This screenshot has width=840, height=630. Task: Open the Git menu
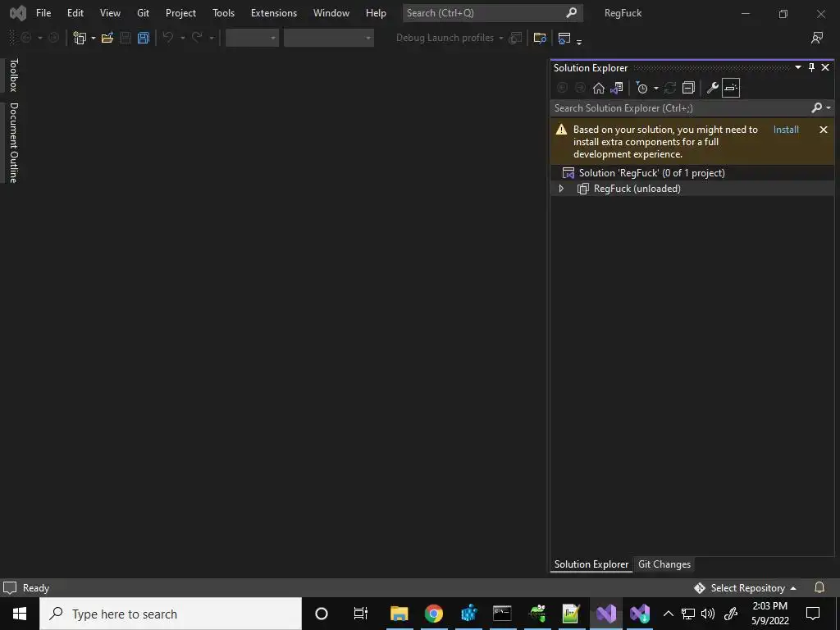pos(143,13)
